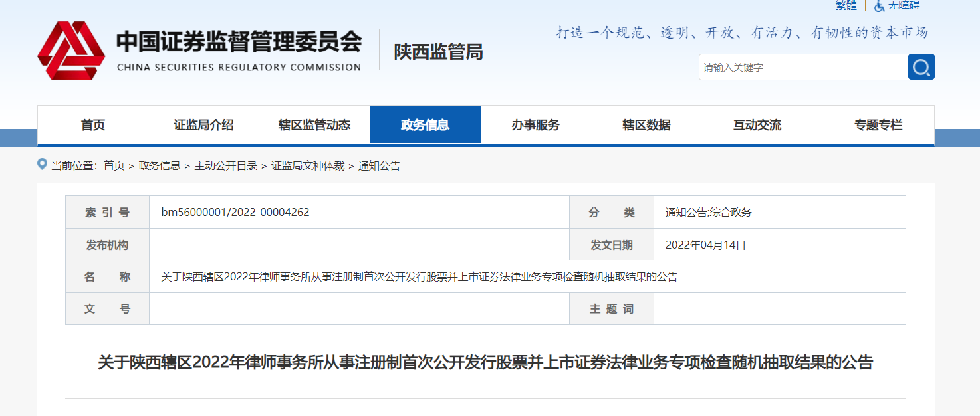Select the 互动交流 navigation item
Image resolution: width=980 pixels, height=416 pixels.
(x=757, y=125)
